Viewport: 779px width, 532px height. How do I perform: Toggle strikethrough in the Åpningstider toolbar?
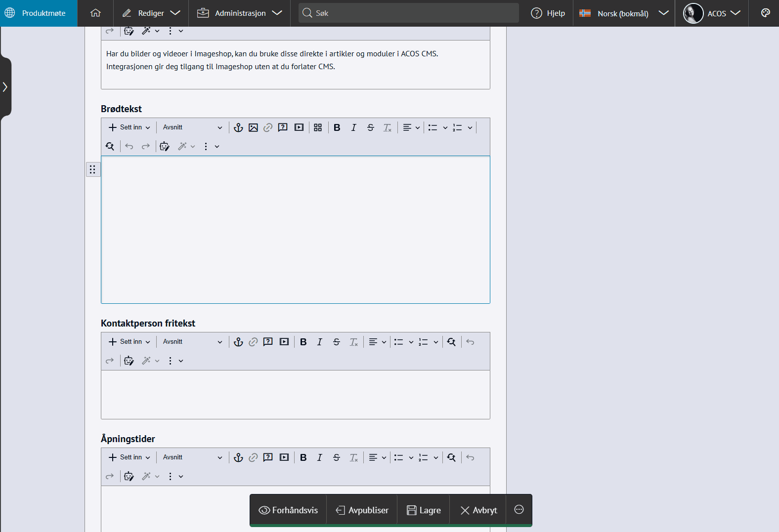point(336,457)
